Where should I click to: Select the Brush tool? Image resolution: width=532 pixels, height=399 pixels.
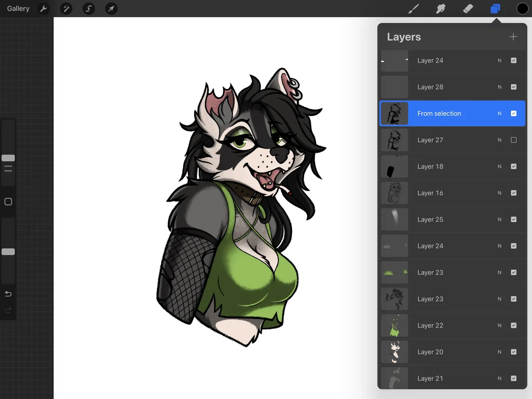(x=414, y=8)
